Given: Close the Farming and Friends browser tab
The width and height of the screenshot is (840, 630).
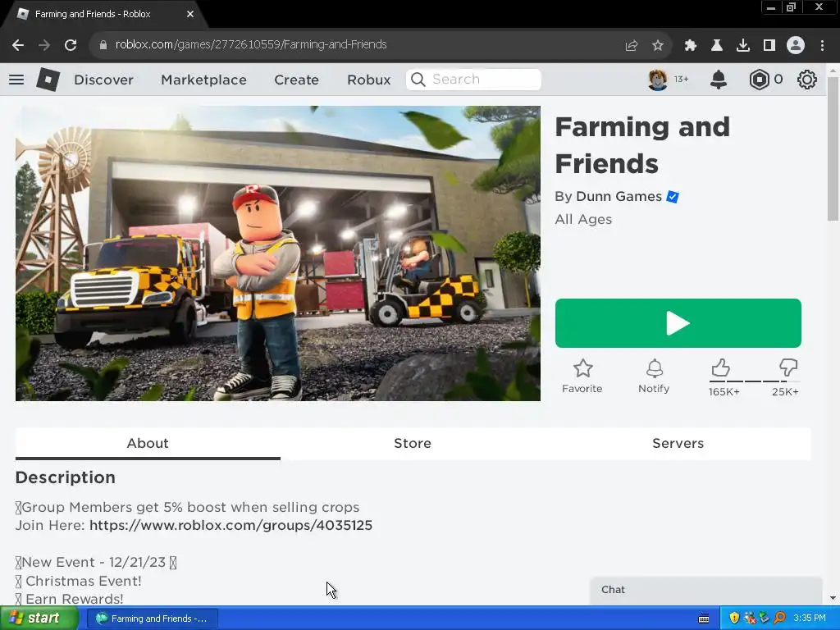Looking at the screenshot, I should pyautogui.click(x=190, y=14).
